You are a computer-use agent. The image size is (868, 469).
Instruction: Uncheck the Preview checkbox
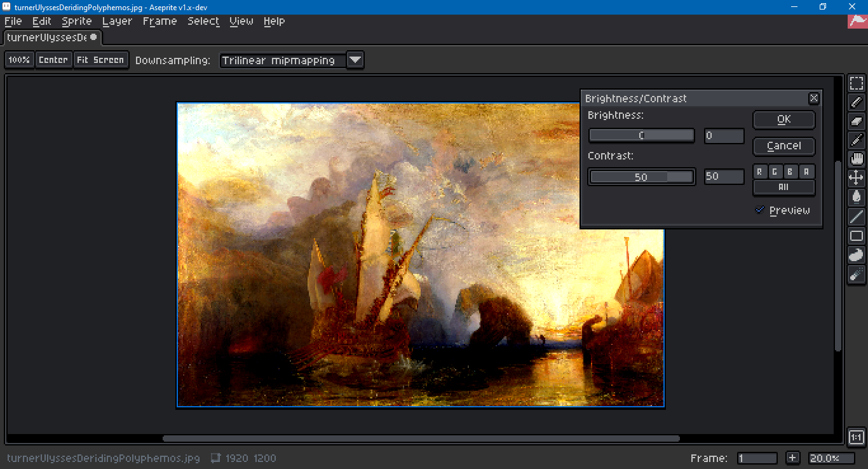(759, 210)
